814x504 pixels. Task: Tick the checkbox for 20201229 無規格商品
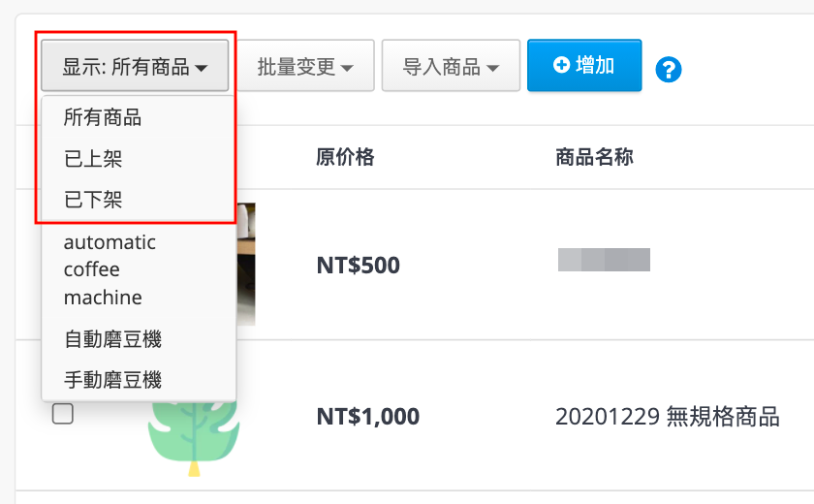click(63, 414)
